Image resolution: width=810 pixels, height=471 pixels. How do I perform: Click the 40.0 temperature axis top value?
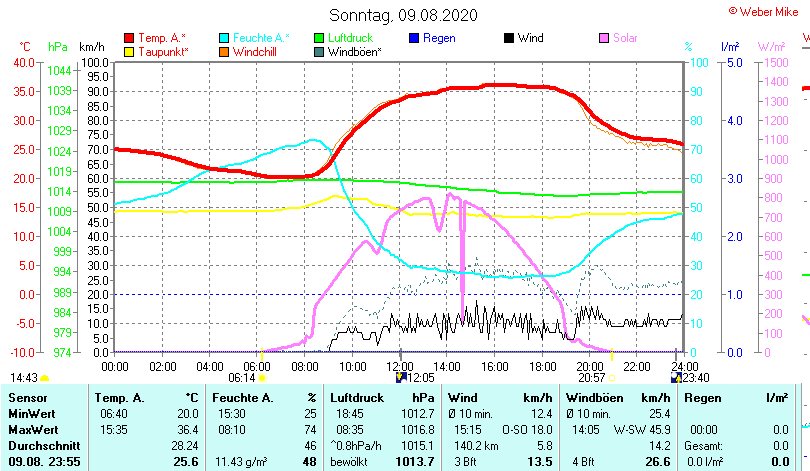tap(24, 63)
